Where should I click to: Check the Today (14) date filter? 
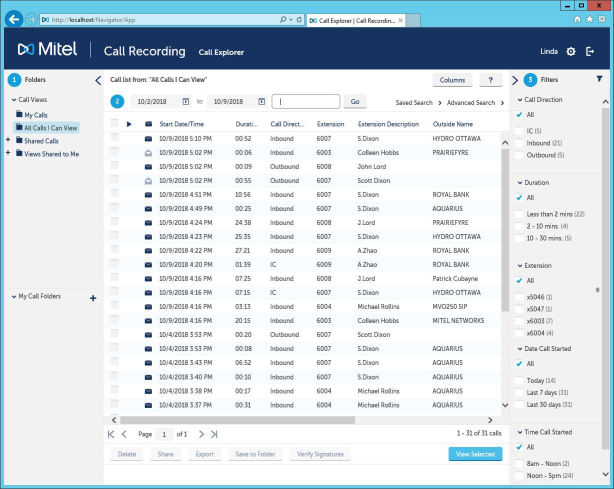coord(519,381)
